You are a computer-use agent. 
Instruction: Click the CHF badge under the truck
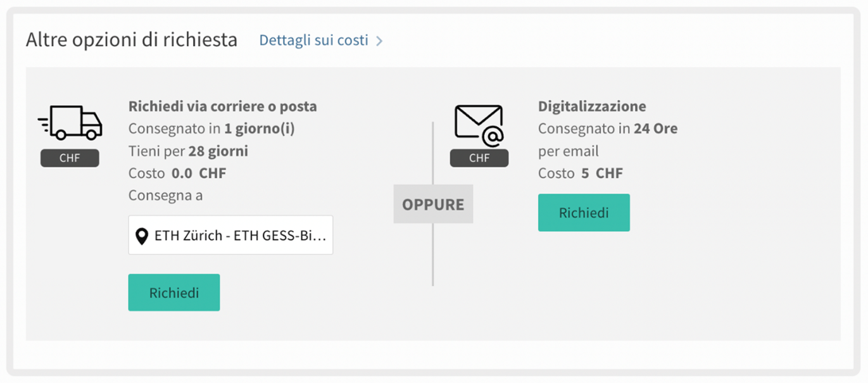[70, 158]
